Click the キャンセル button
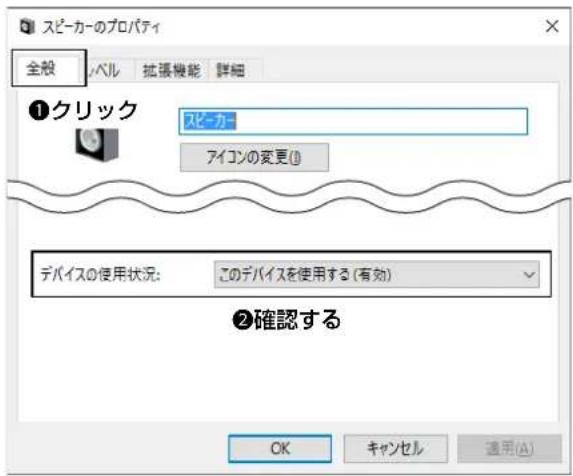The height and width of the screenshot is (476, 573). click(x=395, y=448)
